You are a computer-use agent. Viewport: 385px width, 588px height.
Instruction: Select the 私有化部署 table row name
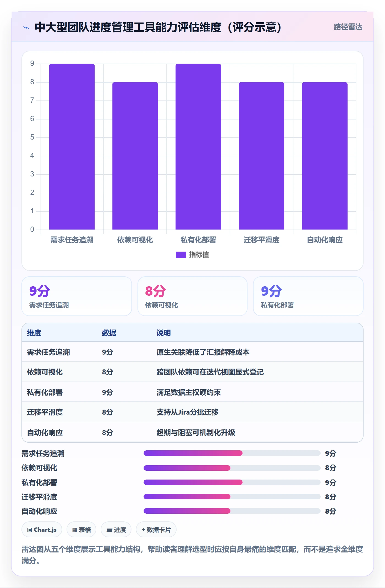(x=45, y=392)
